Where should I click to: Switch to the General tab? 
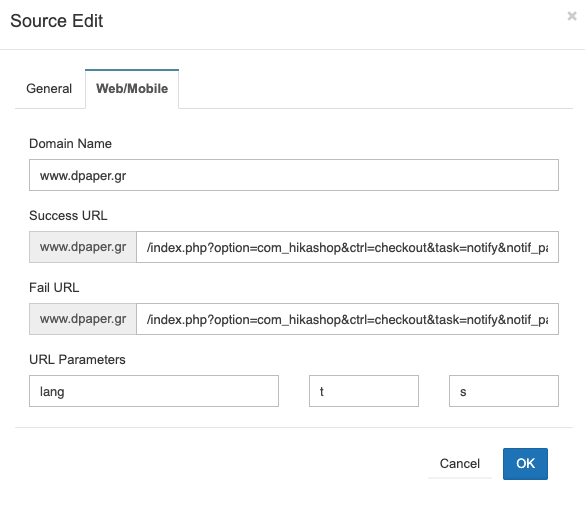[x=49, y=89]
